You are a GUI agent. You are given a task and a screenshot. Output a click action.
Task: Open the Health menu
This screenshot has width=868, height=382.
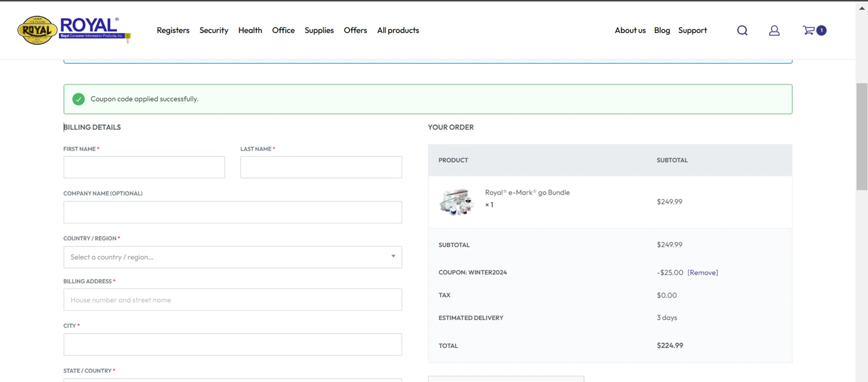250,30
